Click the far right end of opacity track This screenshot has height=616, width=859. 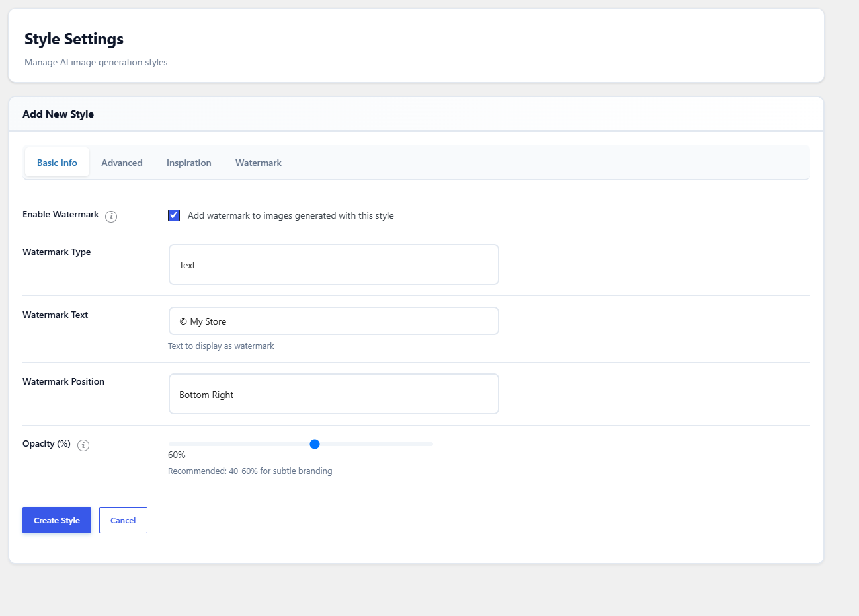click(431, 444)
